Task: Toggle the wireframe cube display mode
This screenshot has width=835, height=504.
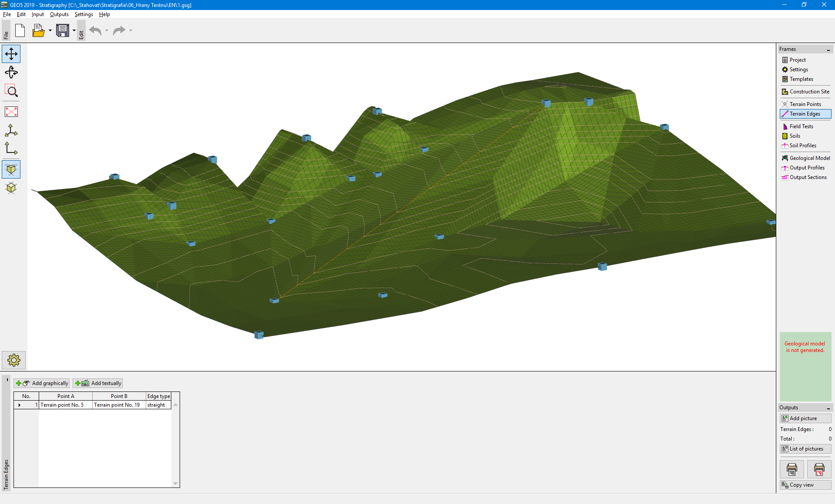Action: click(x=11, y=188)
